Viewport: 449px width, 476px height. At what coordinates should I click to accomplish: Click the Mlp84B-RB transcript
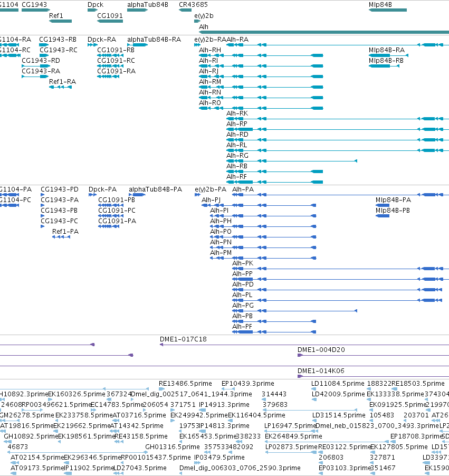[x=384, y=66]
